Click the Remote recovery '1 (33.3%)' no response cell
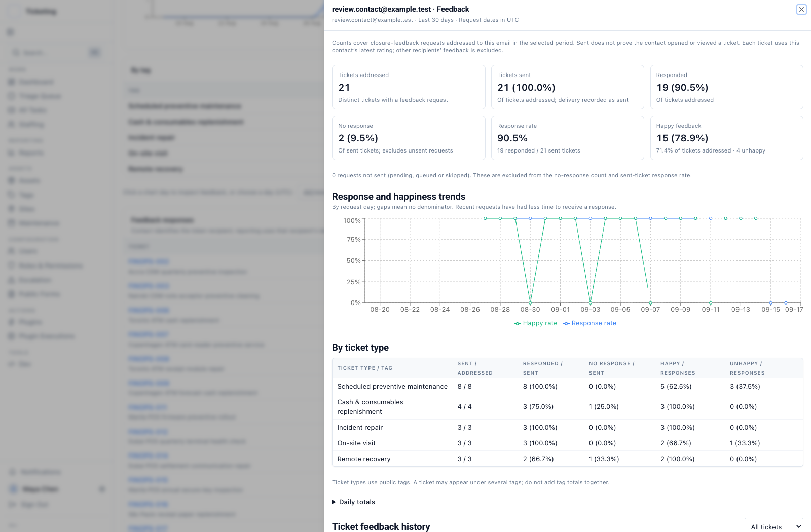Image resolution: width=811 pixels, height=532 pixels. tap(604, 459)
